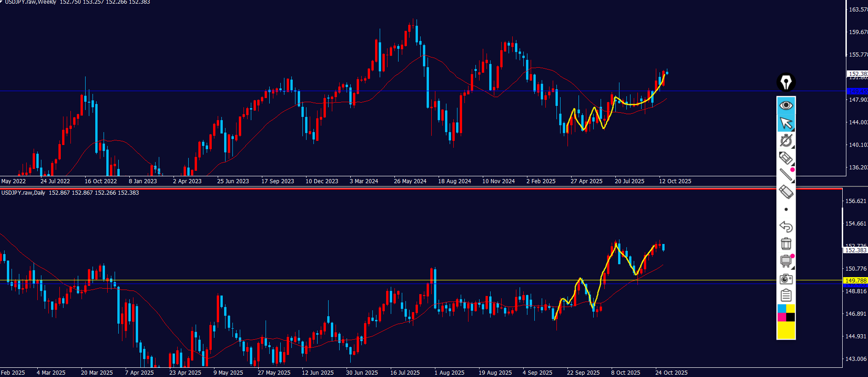Screen dimensions: 868x377
Task: Toggle the crossed-out stopwatch timer tool
Action: tap(786, 140)
